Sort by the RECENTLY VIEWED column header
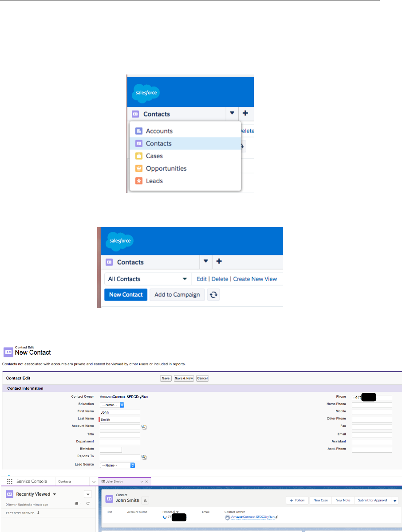The width and height of the screenshot is (402, 532). pyautogui.click(x=23, y=513)
